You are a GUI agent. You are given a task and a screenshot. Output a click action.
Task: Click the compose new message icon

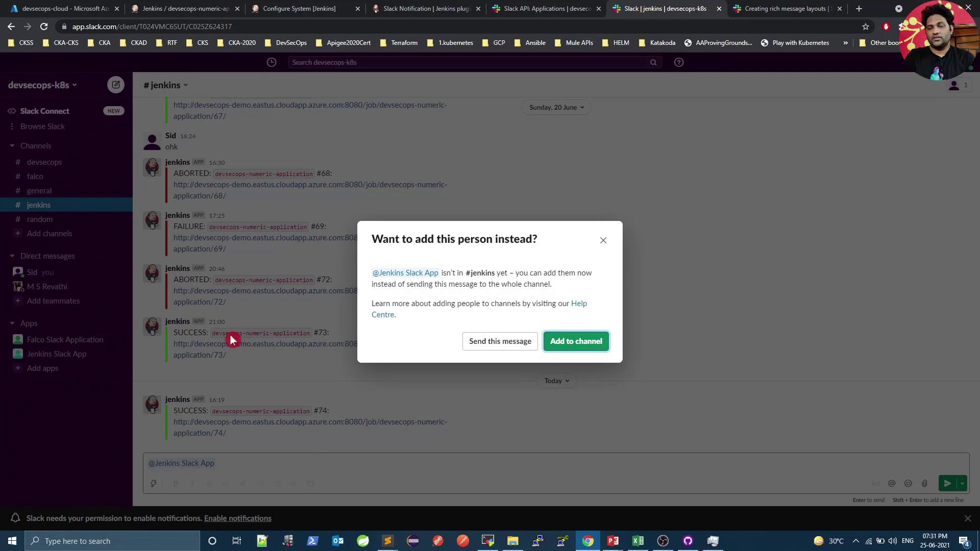coord(116,85)
